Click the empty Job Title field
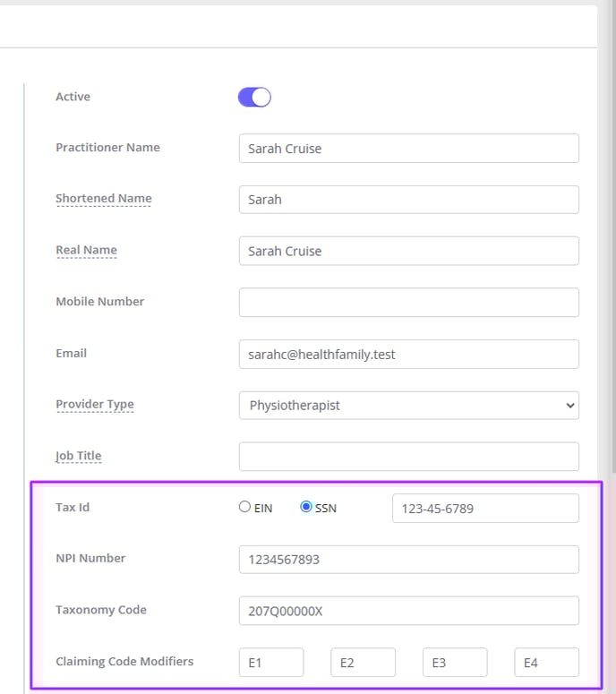 pos(409,457)
